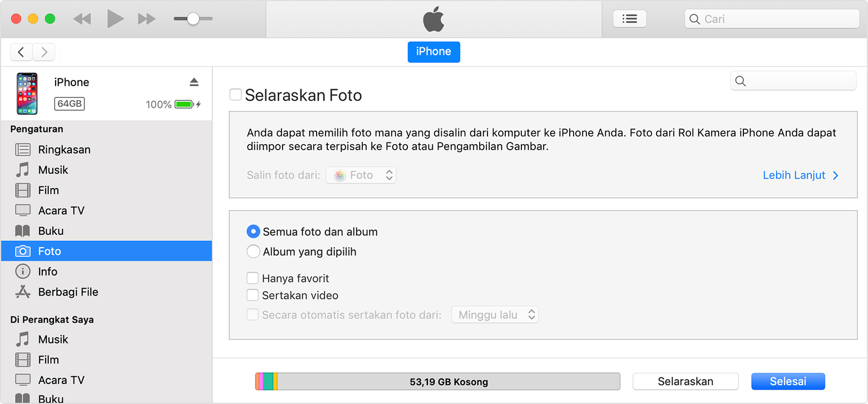Click the volume slider knob

click(x=193, y=19)
